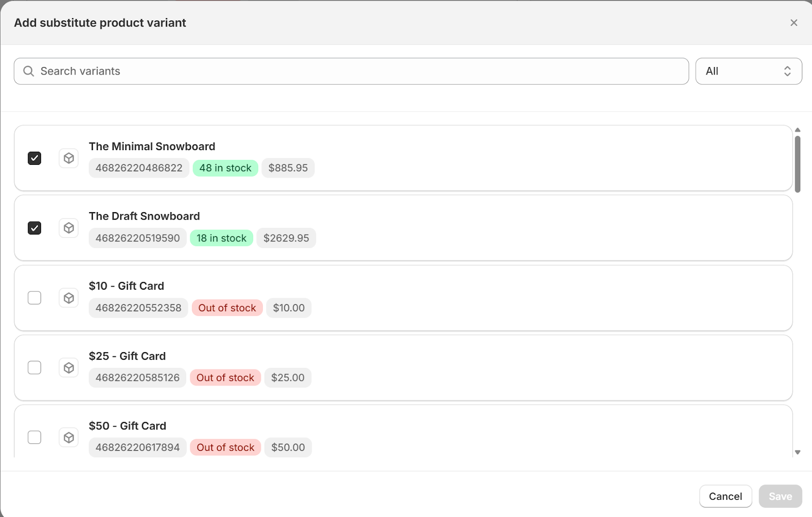Open the All filter dropdown
This screenshot has height=517, width=812.
(x=748, y=71)
